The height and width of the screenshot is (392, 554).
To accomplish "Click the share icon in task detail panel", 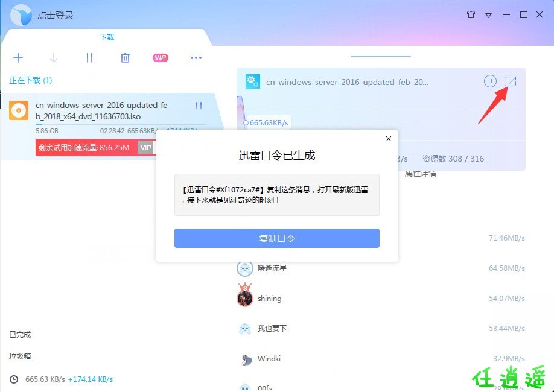I will (510, 81).
